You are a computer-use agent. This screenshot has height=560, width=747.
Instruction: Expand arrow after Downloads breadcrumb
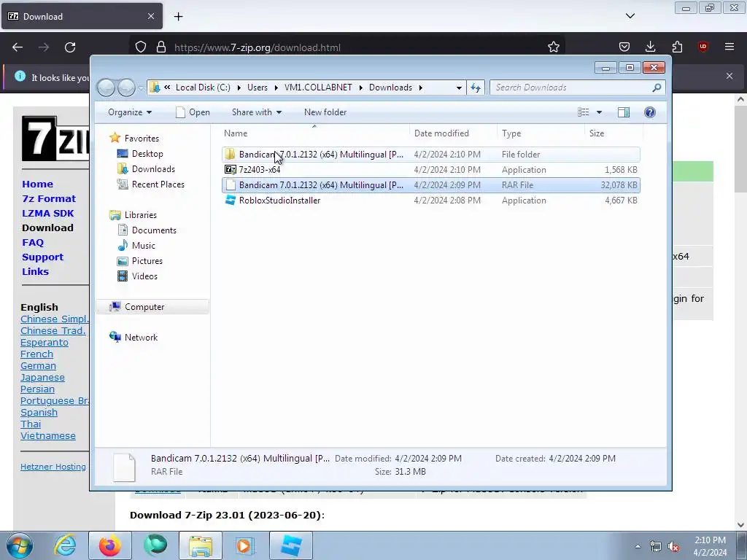pyautogui.click(x=421, y=87)
